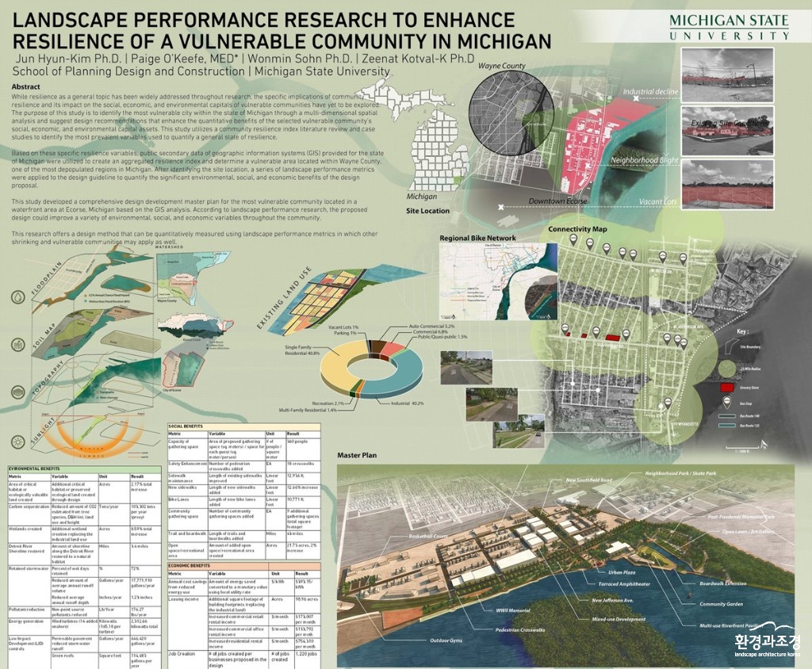The height and width of the screenshot is (669, 812).
Task: Click the ECONOMIC BENEFITS table header
Action: 244,565
